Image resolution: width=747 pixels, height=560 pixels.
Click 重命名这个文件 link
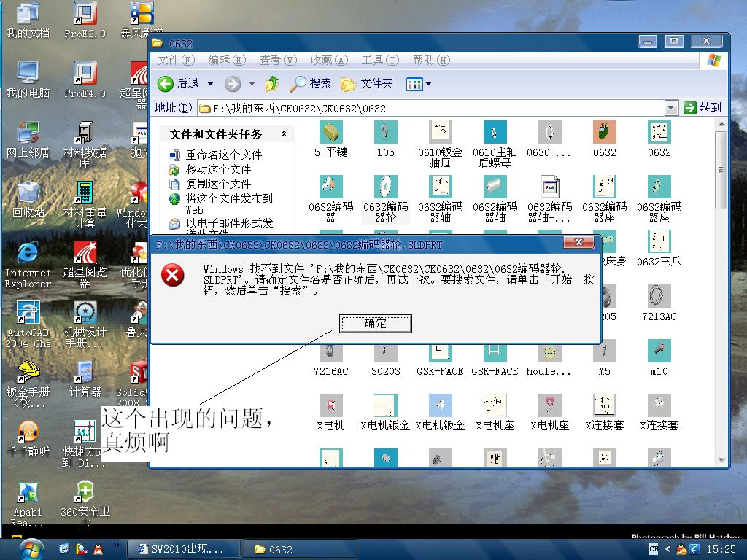[x=223, y=155]
